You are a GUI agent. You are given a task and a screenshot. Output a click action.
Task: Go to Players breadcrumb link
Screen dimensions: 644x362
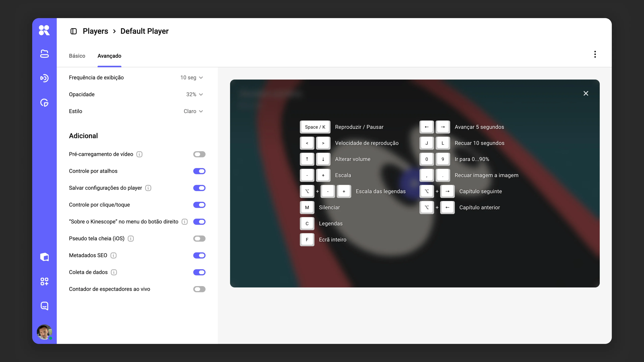click(95, 31)
